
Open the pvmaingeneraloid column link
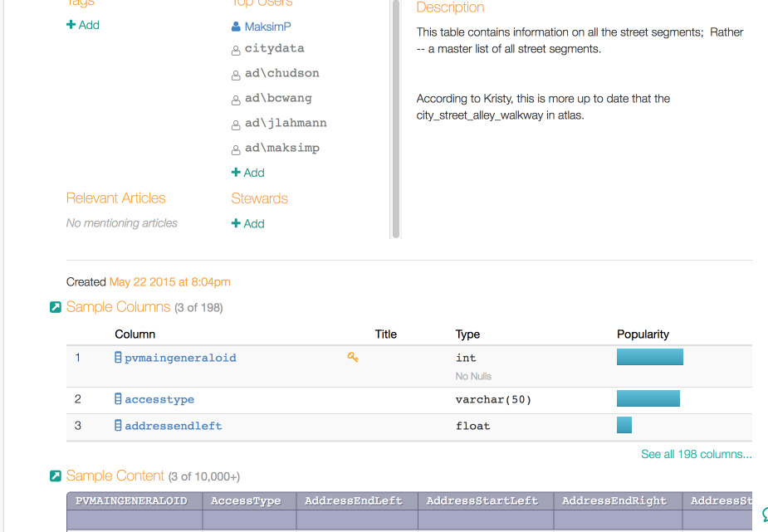coord(180,358)
